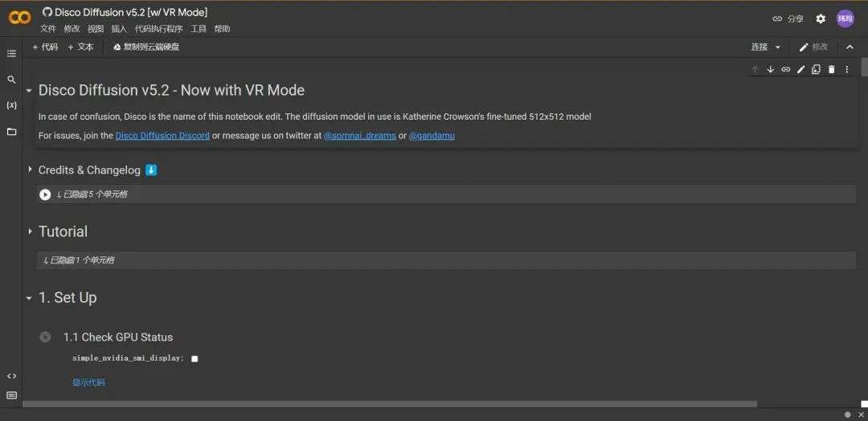868x421 pixels.
Task: Collapse the 1. Set Up section
Action: (29, 298)
